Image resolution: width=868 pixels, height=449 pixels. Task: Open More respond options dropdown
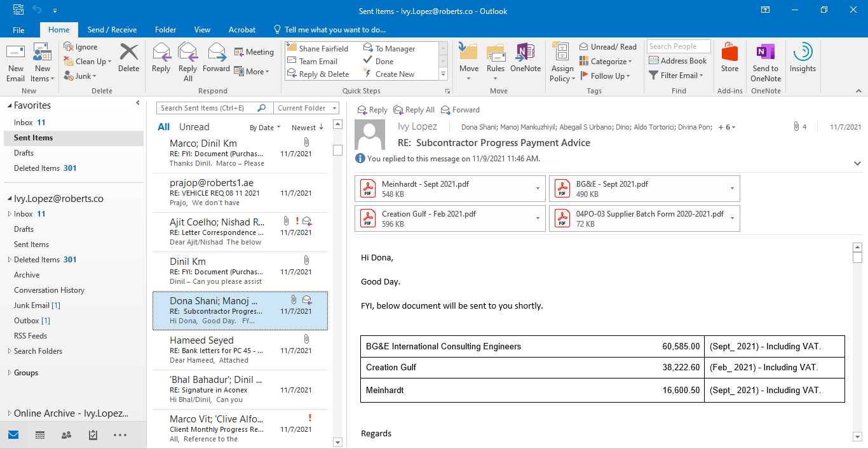pos(252,72)
